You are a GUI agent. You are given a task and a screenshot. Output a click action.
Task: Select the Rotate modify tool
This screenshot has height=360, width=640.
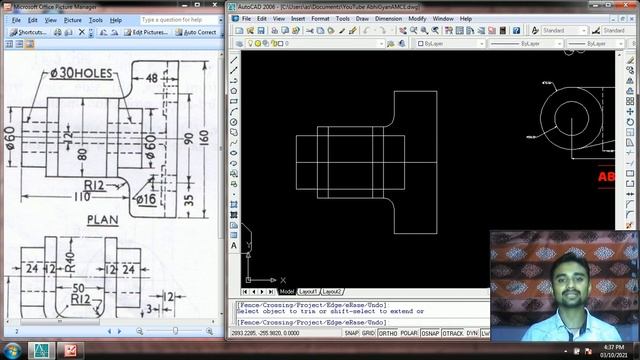[x=630, y=122]
